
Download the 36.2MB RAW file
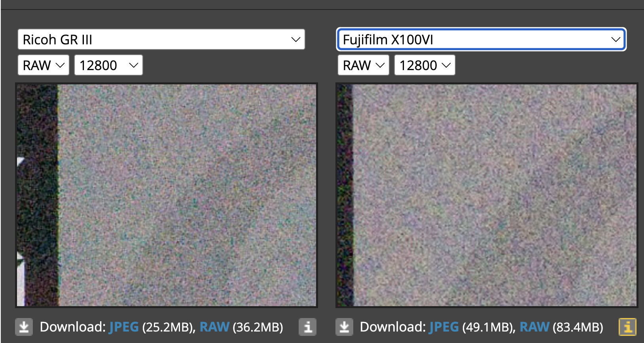[214, 327]
